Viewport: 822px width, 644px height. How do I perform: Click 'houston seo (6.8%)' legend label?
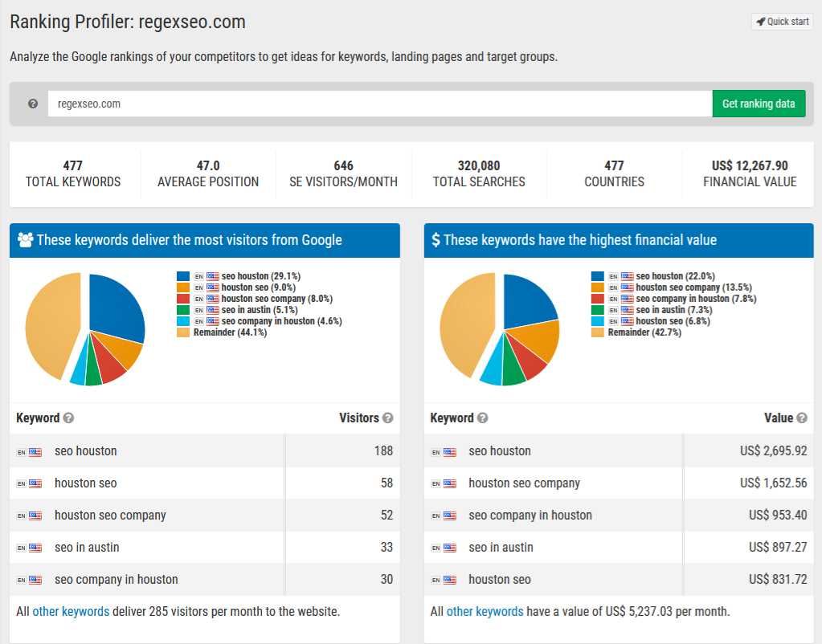click(x=673, y=321)
